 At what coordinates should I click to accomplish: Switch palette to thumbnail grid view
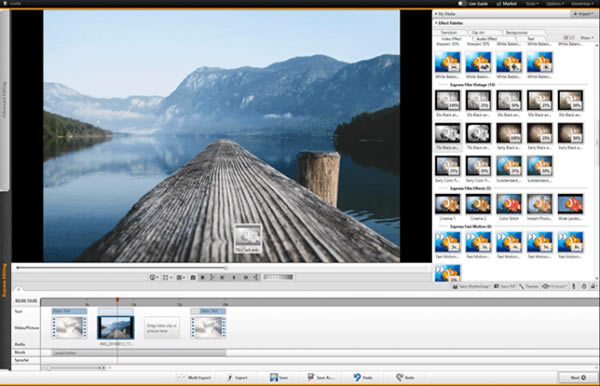coord(566,38)
